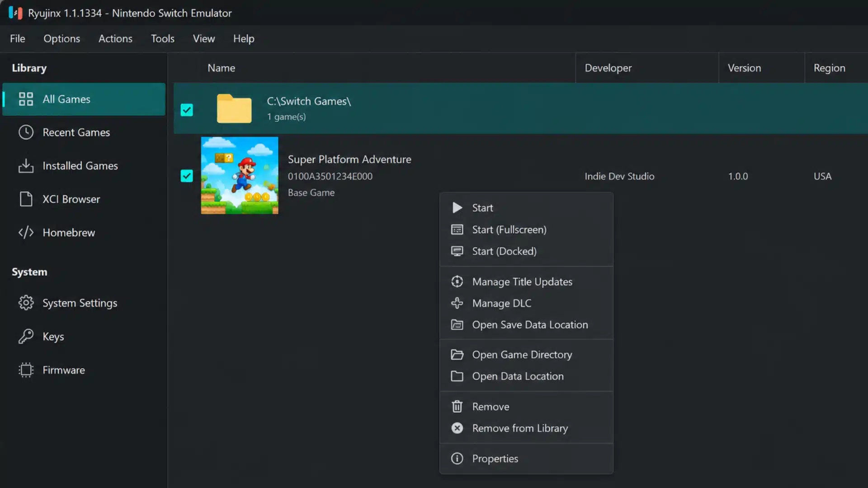This screenshot has width=868, height=488.
Task: Choose Start from the context menu
Action: point(526,208)
